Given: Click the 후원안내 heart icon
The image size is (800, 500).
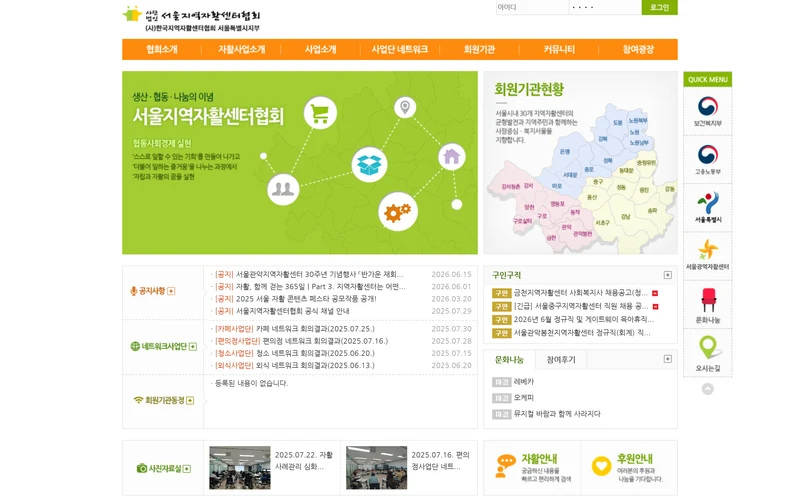Looking at the screenshot, I should coord(601,466).
